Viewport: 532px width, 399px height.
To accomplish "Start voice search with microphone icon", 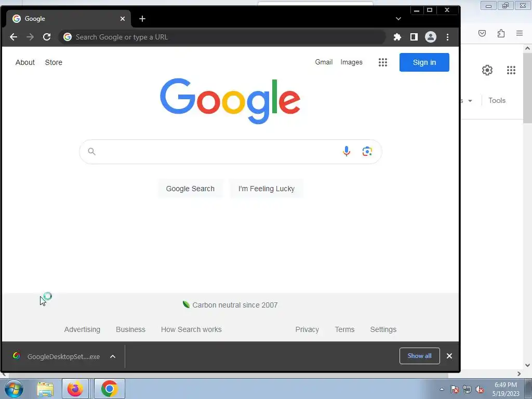I will click(x=347, y=151).
